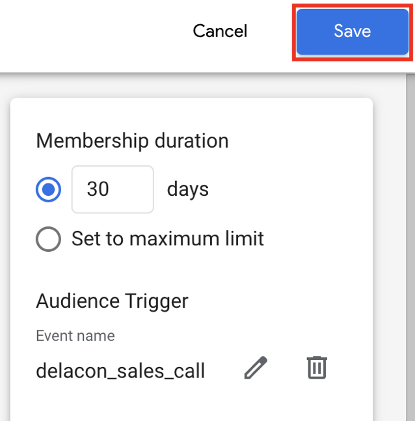
Task: Click gray background left of the card
Action: [x=5, y=247]
